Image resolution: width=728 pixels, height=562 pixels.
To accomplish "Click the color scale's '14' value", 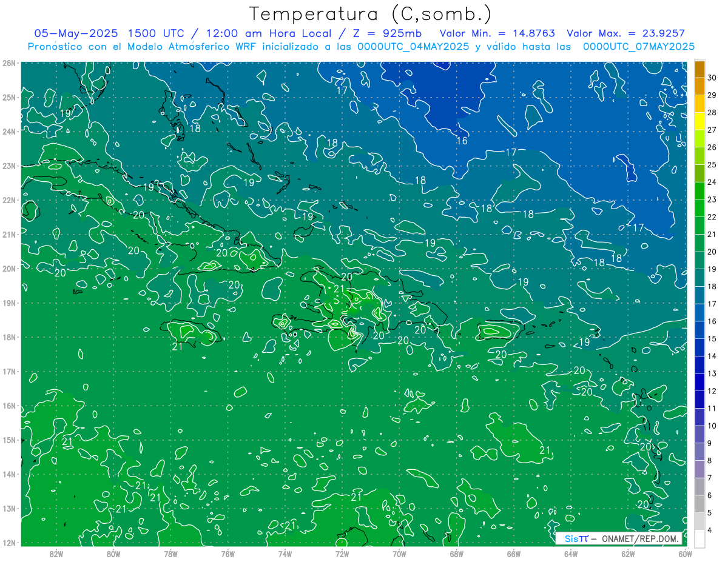I will pos(712,356).
